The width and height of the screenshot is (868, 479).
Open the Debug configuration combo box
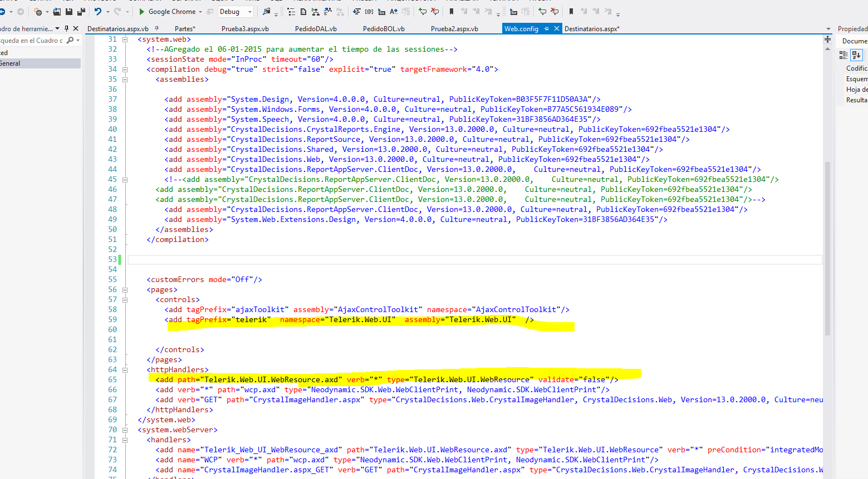[x=236, y=12]
